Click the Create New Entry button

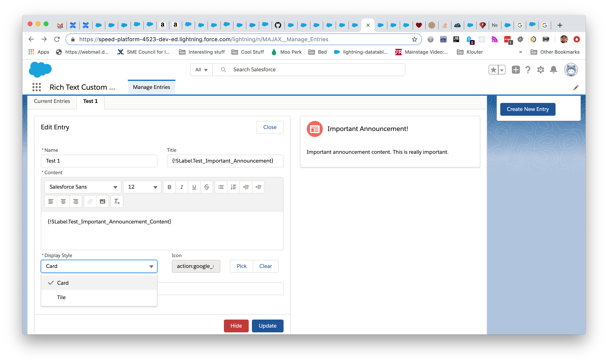pos(527,109)
